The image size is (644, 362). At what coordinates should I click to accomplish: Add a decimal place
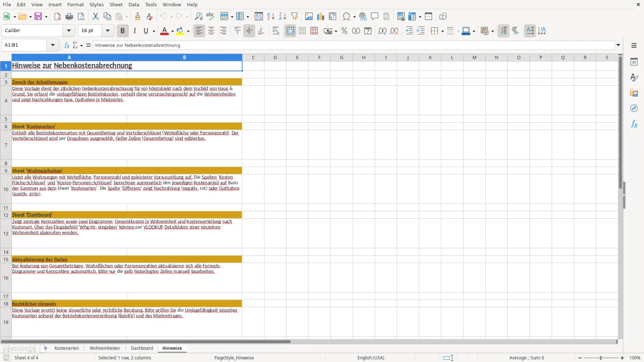point(382,31)
